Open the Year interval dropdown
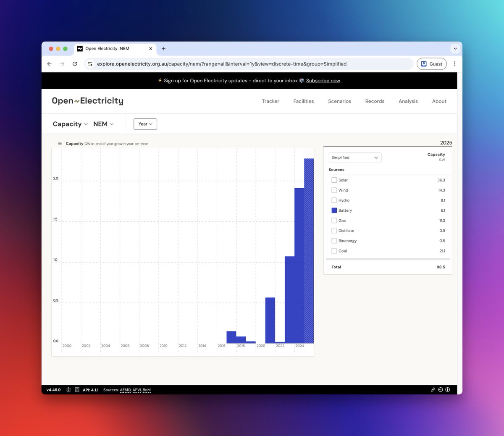Screen dimensions: 504x436 coord(145,124)
